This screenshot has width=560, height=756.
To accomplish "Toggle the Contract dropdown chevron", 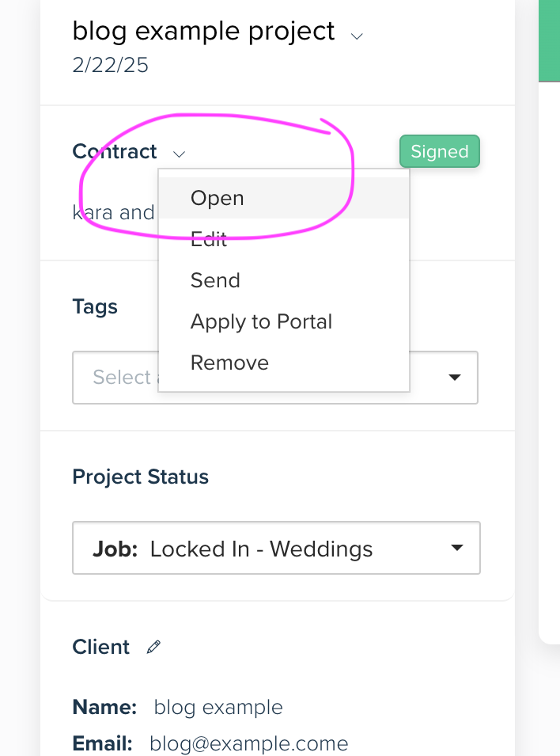I will click(179, 154).
